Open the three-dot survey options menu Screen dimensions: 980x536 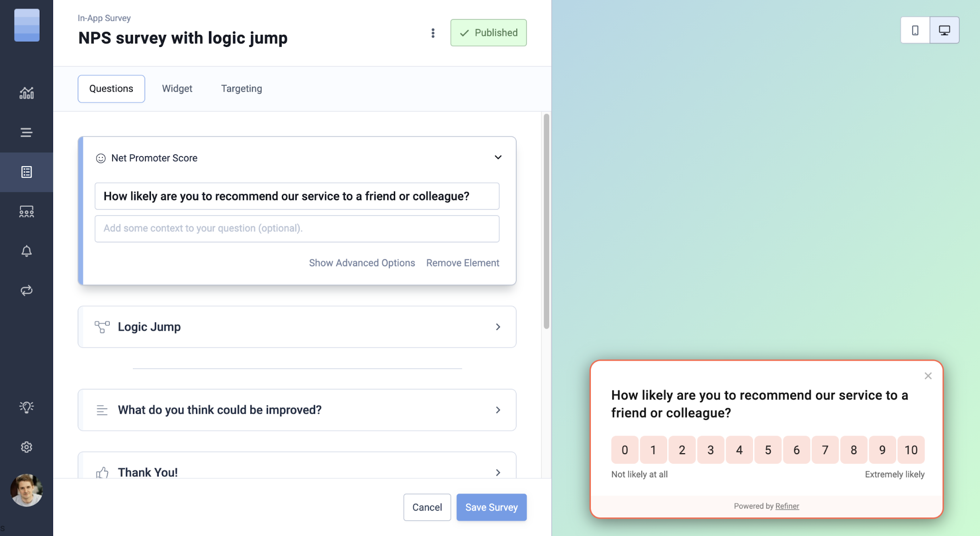433,33
